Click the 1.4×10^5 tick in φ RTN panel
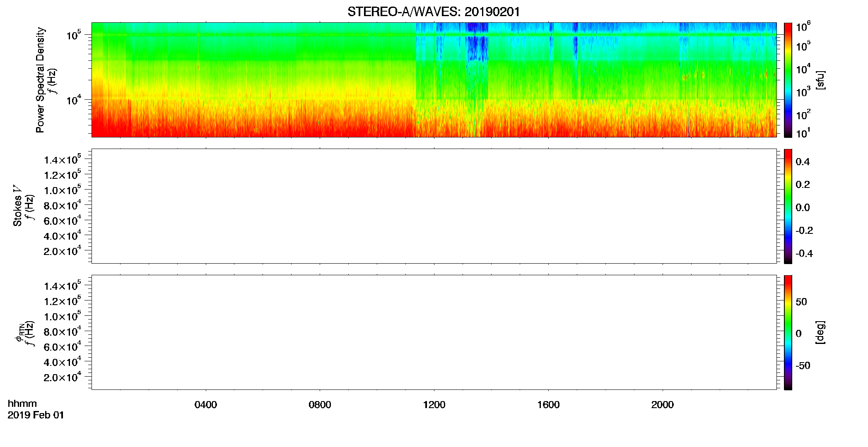 (63, 286)
